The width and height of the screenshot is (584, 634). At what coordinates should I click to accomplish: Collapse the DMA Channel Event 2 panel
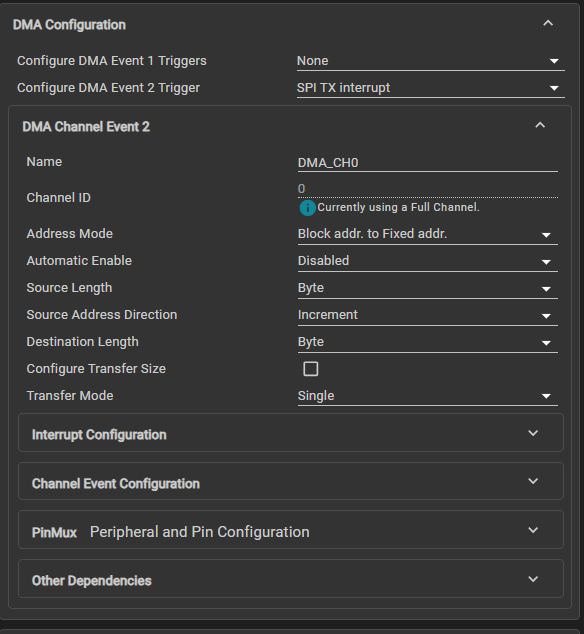point(540,125)
